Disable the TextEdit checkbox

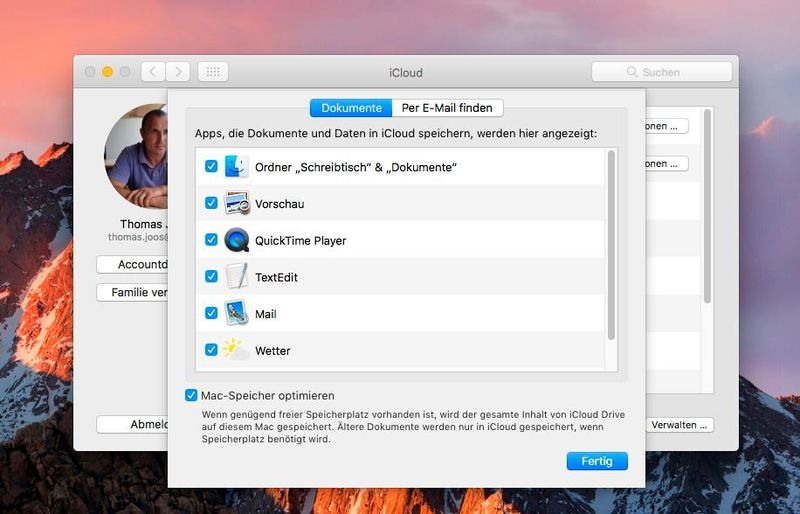coord(211,277)
